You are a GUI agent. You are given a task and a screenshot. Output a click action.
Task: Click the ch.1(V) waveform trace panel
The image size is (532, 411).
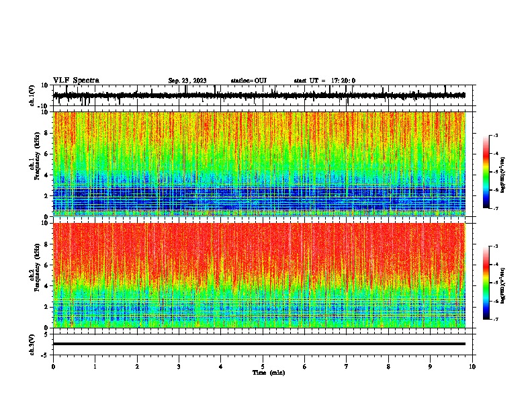tap(263, 95)
